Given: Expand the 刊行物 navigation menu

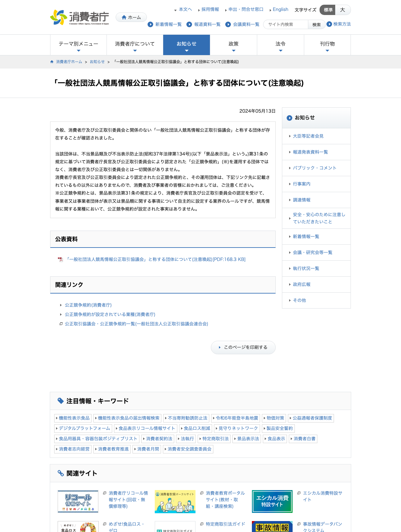Looking at the screenshot, I should click(327, 45).
